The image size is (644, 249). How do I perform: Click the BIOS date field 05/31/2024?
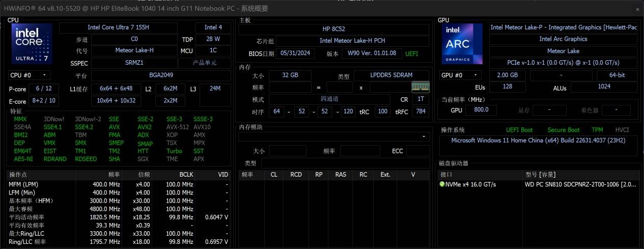295,53
